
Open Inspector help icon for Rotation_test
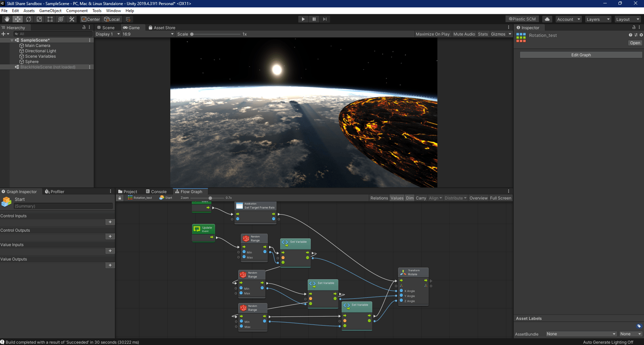(x=630, y=35)
